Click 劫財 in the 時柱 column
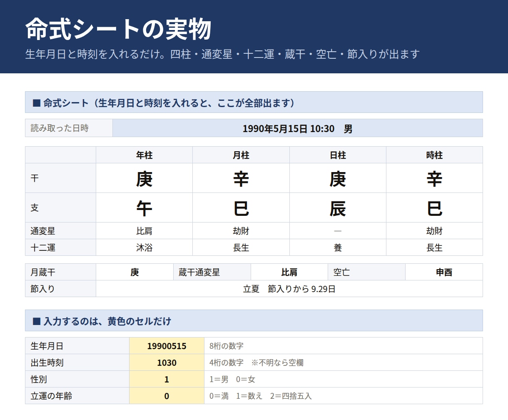508x420 pixels. coord(434,231)
